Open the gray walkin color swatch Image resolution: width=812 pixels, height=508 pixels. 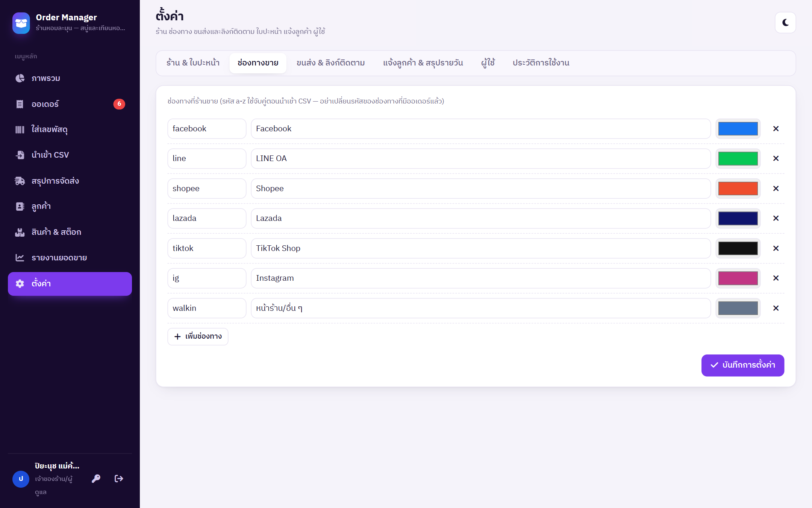(x=738, y=308)
